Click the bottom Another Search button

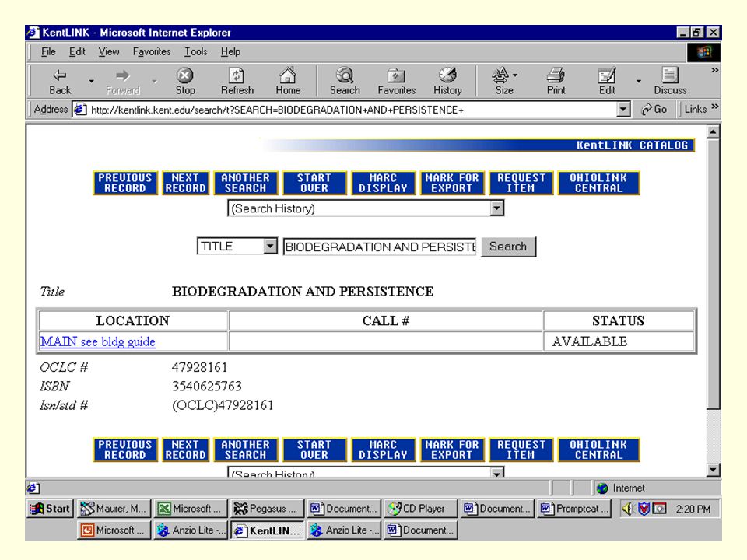(x=245, y=450)
